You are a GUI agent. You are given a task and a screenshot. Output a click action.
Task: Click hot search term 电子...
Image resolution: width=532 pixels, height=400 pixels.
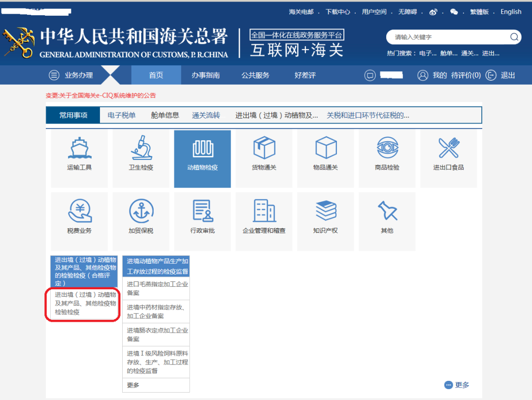pyautogui.click(x=428, y=53)
